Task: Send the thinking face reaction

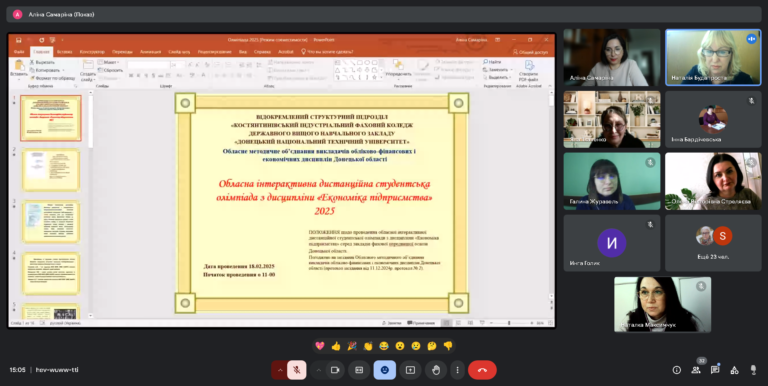Action: (432, 346)
